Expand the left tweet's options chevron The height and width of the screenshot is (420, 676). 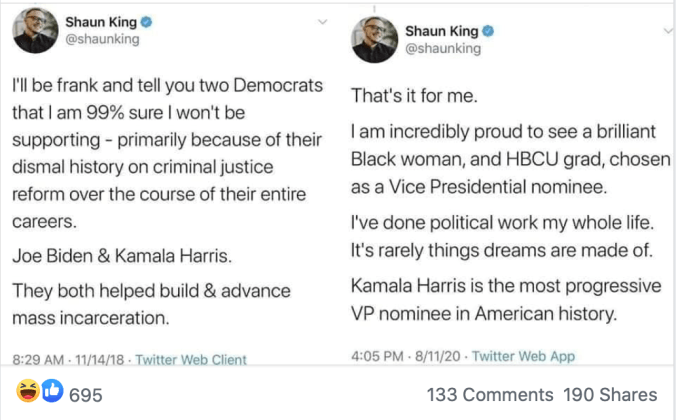(x=321, y=21)
